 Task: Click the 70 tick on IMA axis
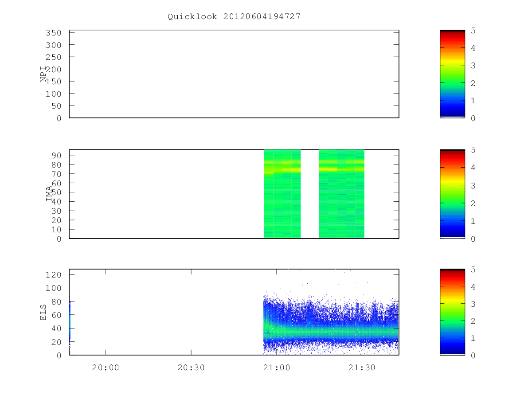(x=56, y=174)
